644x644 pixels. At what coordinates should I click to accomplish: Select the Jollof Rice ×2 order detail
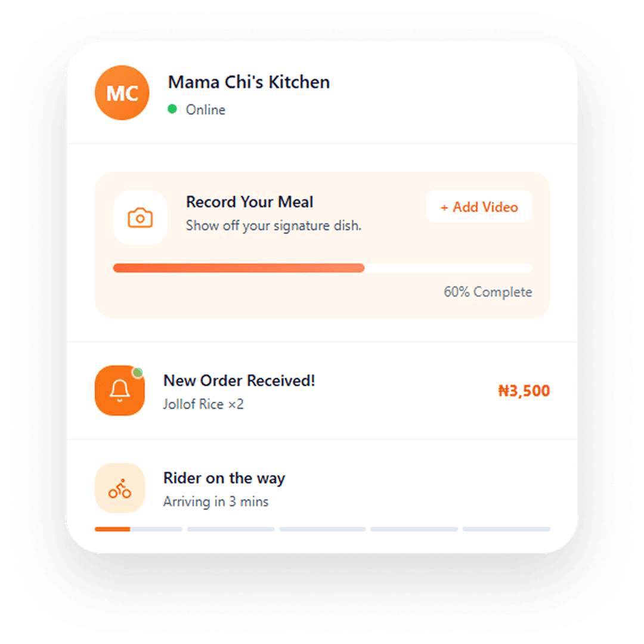(x=203, y=404)
